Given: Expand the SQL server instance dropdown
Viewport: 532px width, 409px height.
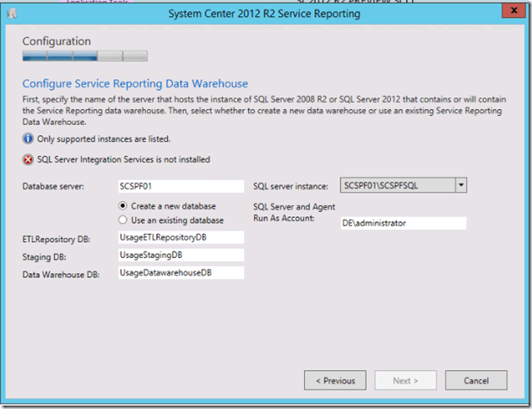Looking at the screenshot, I should (x=460, y=185).
